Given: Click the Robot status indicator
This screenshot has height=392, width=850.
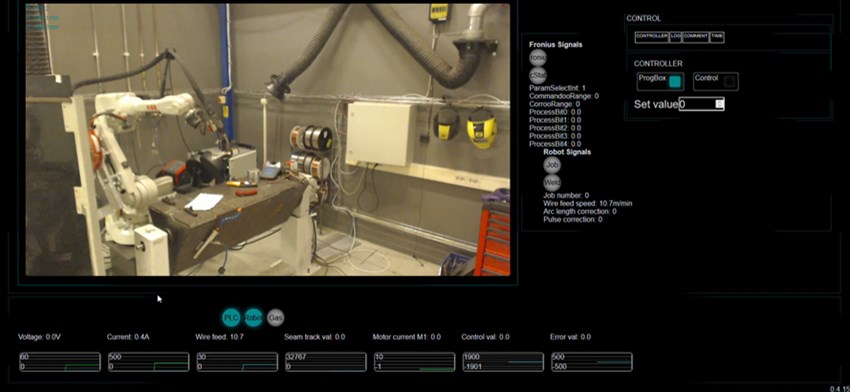Looking at the screenshot, I should coord(253,318).
